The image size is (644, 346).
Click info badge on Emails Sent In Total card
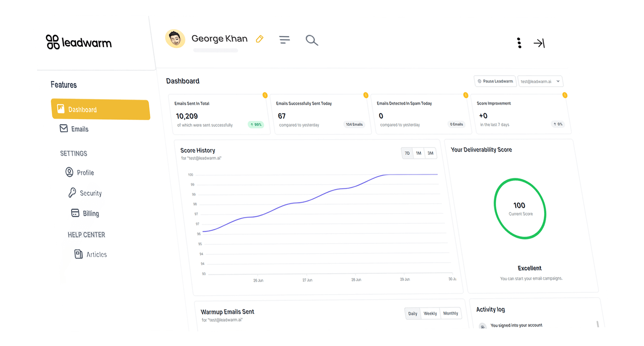pyautogui.click(x=265, y=95)
